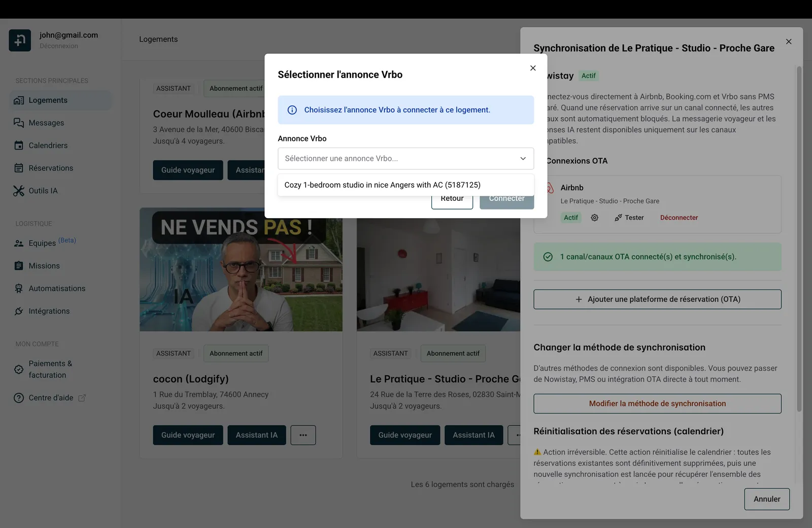
Task: Click Guide voyageur for cocon (Lodgify)
Action: (x=188, y=435)
